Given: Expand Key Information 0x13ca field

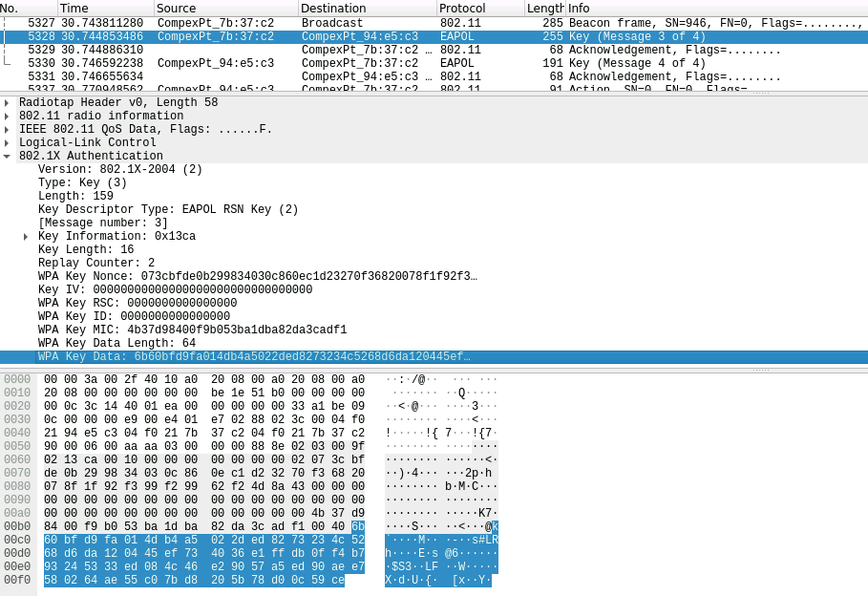Looking at the screenshot, I should (26, 237).
